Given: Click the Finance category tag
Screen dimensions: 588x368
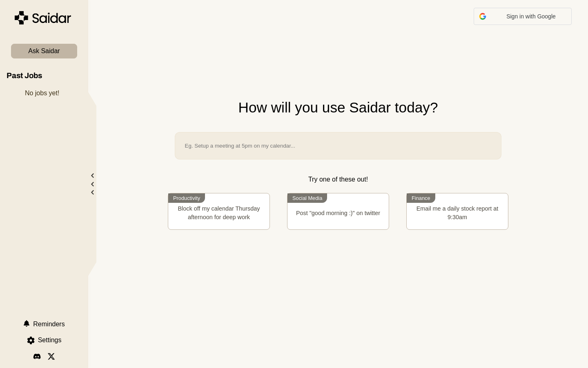Looking at the screenshot, I should tap(421, 198).
